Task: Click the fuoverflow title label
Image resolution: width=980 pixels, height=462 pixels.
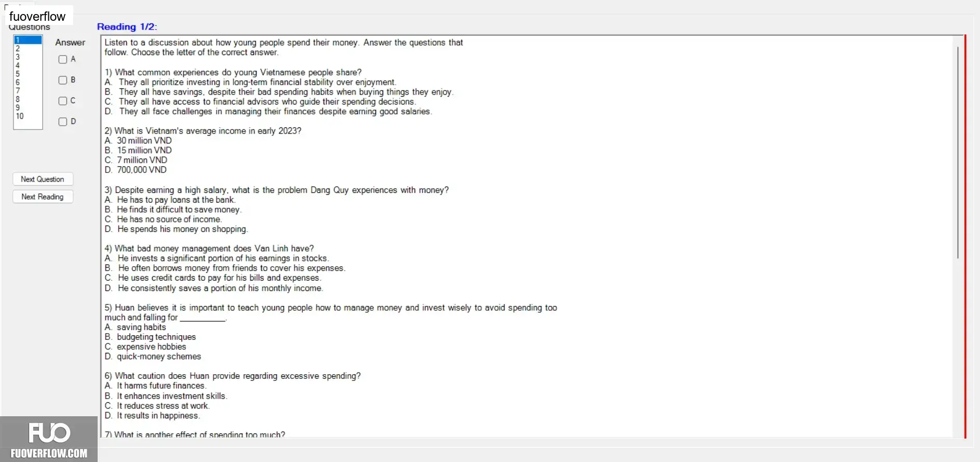Action: pyautogui.click(x=38, y=16)
